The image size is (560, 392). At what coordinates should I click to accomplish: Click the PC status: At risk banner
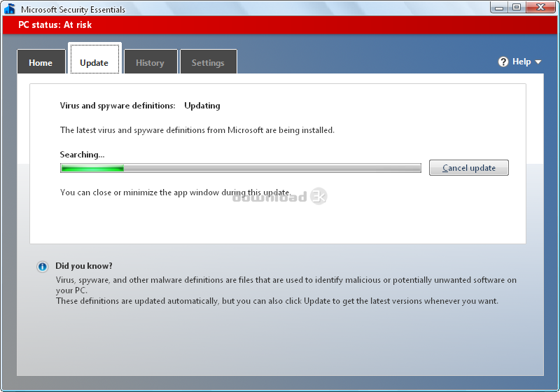coord(279,24)
